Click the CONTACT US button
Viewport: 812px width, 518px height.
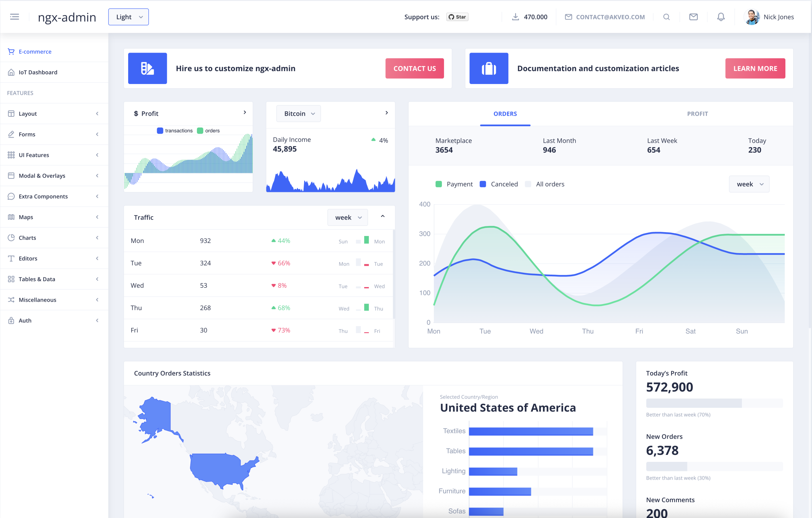[x=415, y=68]
